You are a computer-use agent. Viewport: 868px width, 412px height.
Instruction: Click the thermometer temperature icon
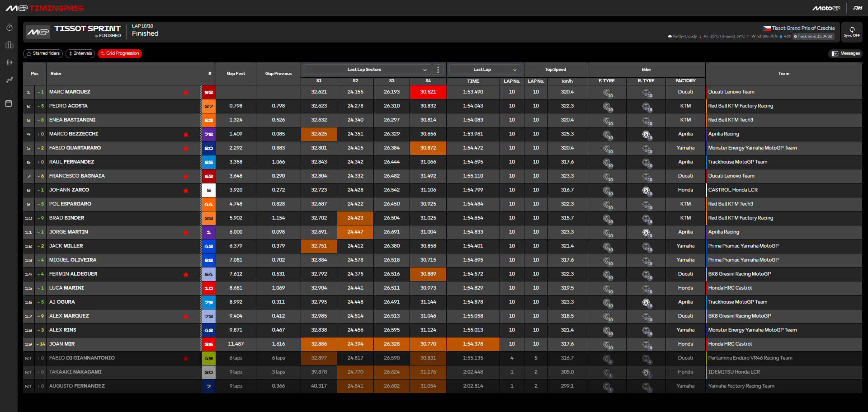click(x=700, y=36)
